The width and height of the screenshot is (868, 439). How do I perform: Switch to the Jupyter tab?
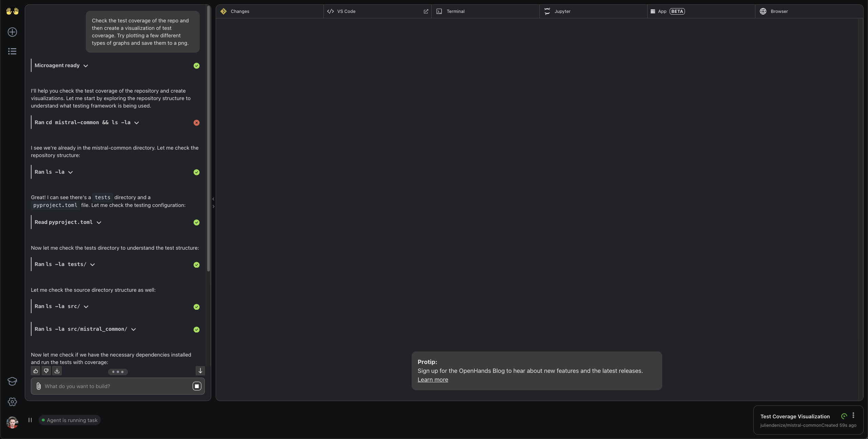click(562, 12)
